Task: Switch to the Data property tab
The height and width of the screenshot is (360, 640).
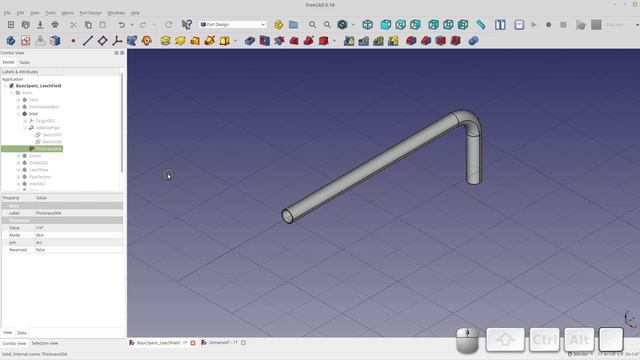Action: click(22, 333)
